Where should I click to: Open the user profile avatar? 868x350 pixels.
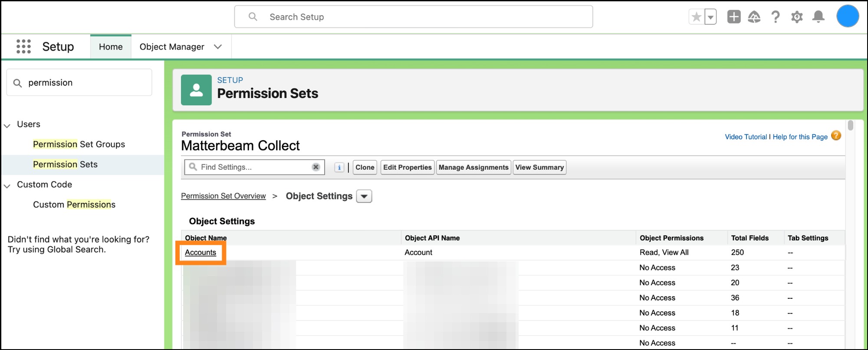848,17
